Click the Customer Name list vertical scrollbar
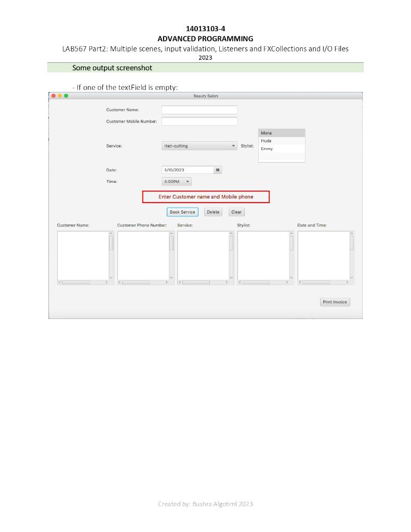 pos(111,256)
